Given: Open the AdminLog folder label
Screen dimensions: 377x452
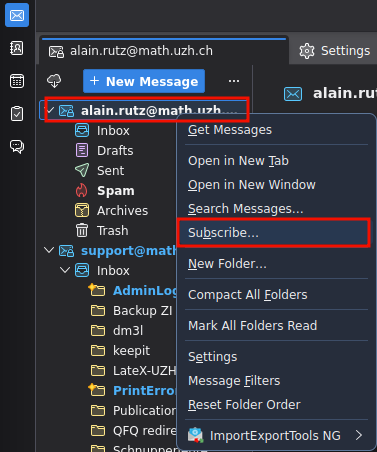Looking at the screenshot, I should coord(145,291).
